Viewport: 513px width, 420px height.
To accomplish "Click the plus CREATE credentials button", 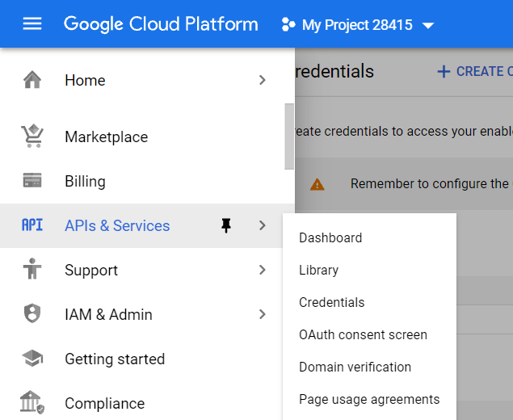I will pyautogui.click(x=475, y=71).
